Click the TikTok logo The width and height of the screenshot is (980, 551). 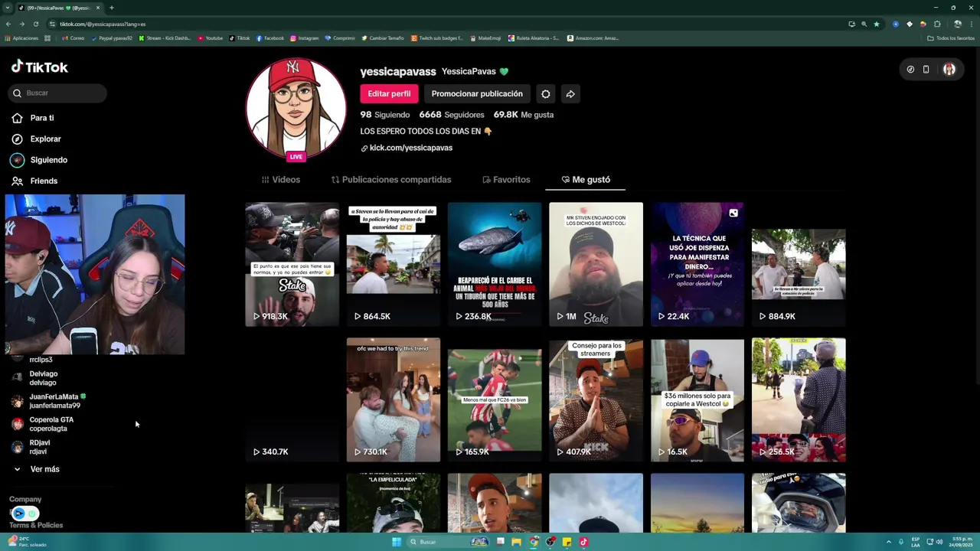pos(39,67)
